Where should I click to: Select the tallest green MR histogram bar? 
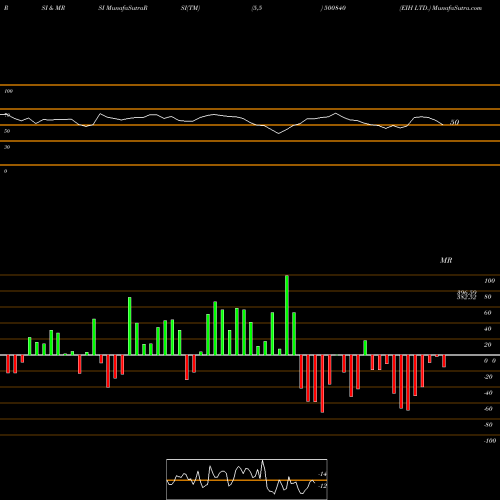(287, 315)
